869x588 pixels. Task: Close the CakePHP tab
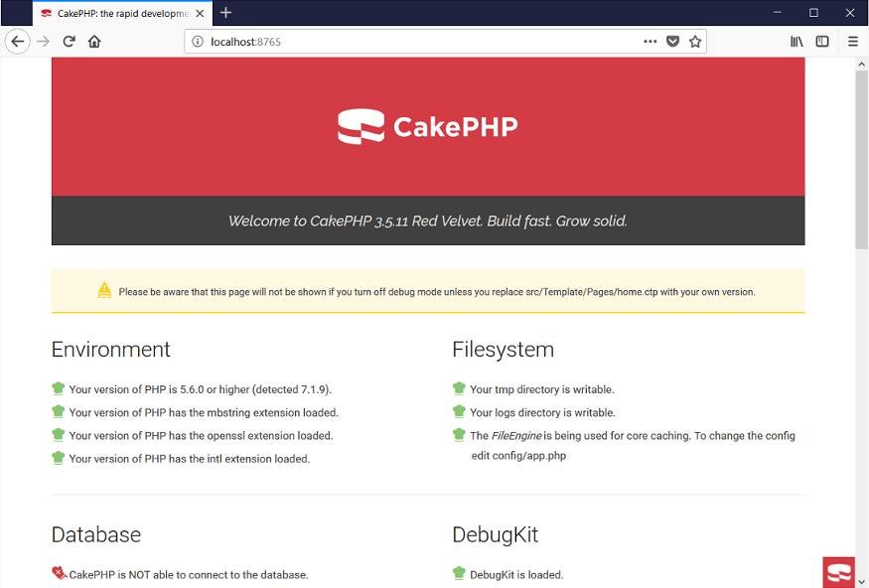pos(200,13)
